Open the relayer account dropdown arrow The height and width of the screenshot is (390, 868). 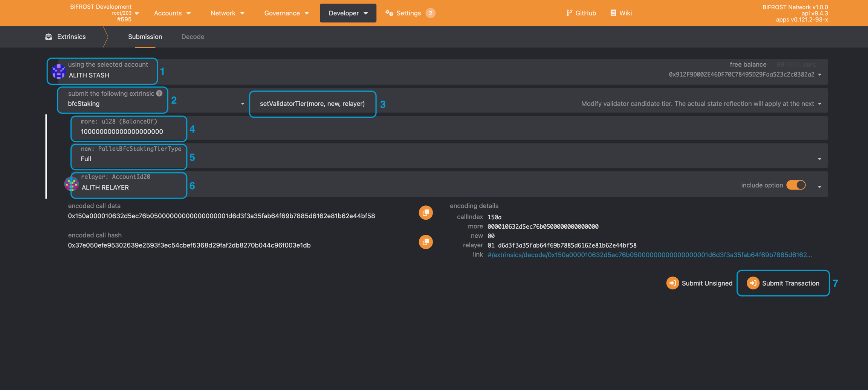pyautogui.click(x=819, y=187)
